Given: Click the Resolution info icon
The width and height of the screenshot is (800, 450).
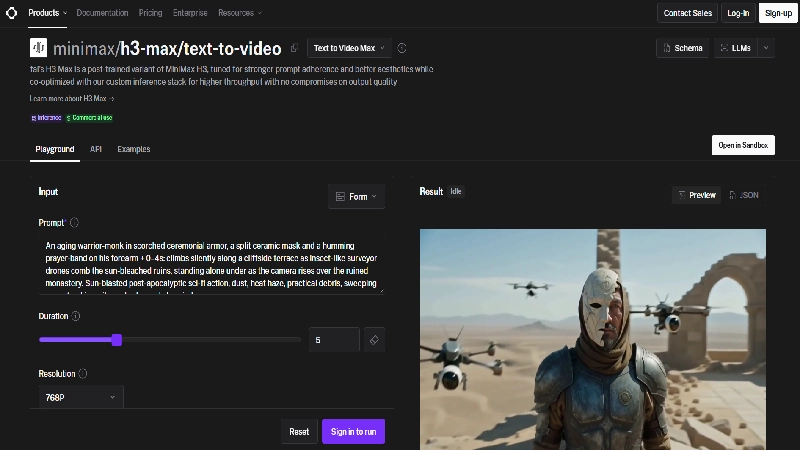Looking at the screenshot, I should (x=83, y=373).
